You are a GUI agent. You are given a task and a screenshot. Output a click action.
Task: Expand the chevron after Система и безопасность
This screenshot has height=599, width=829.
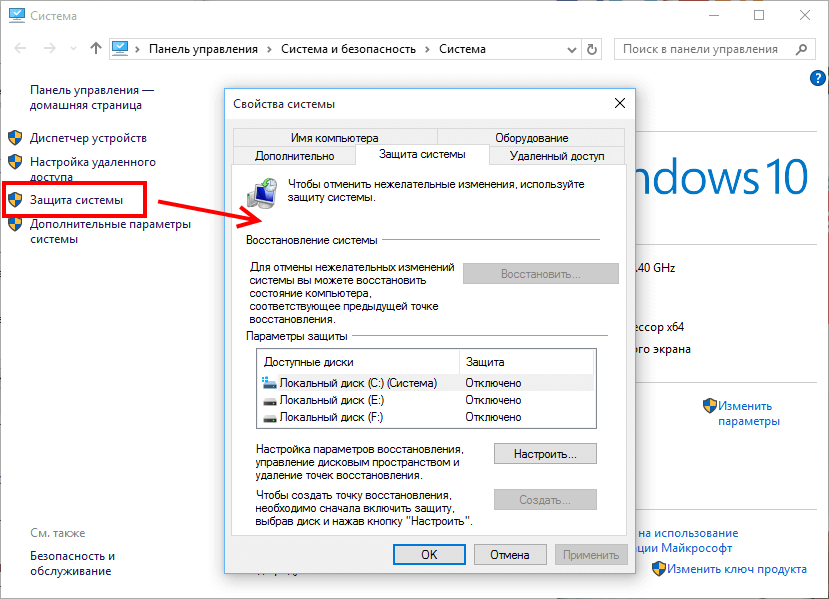point(427,48)
